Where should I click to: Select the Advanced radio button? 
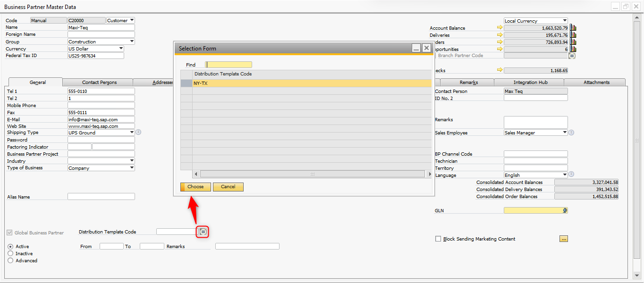coord(10,260)
